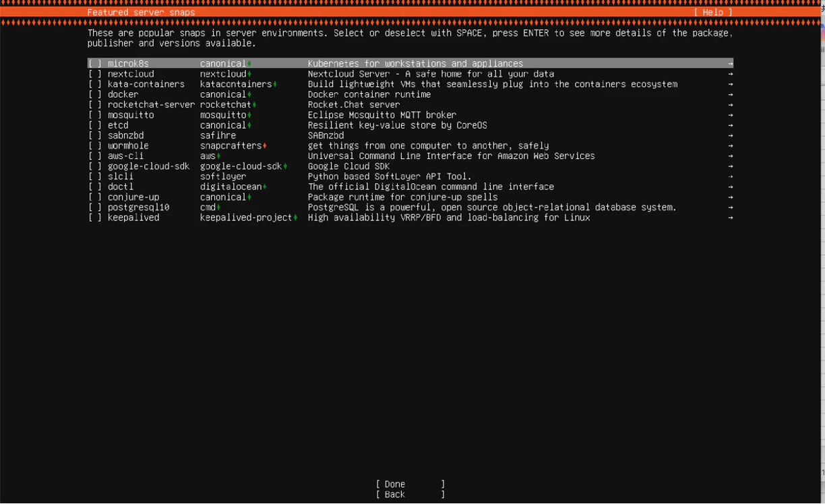Enable the mosquitto snap checkbox
Screen dimensions: 825x504
coord(95,115)
